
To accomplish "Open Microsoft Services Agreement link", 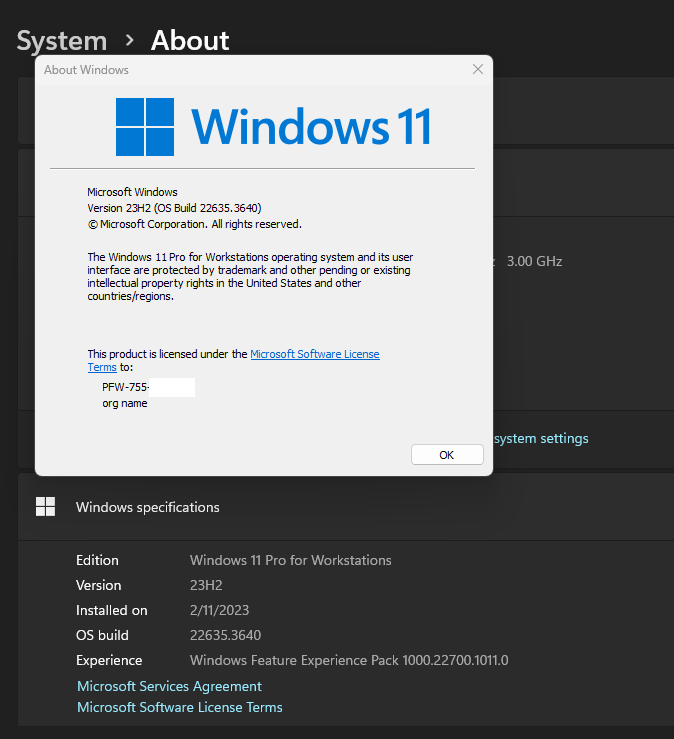I will click(x=169, y=686).
